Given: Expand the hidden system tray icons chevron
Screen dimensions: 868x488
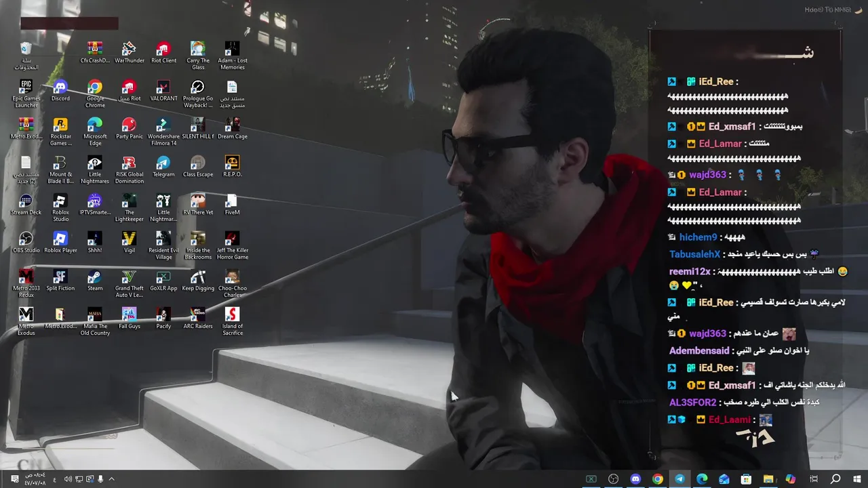Looking at the screenshot, I should 112,479.
